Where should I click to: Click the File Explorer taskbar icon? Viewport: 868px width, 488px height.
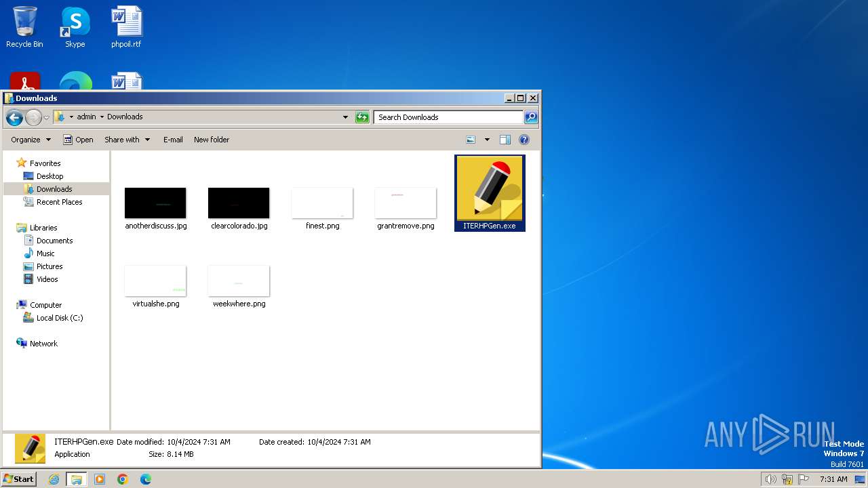point(77,479)
